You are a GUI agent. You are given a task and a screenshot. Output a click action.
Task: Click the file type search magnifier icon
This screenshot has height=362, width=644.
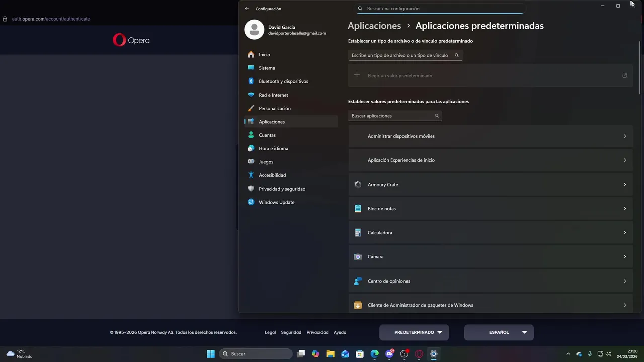[457, 55]
